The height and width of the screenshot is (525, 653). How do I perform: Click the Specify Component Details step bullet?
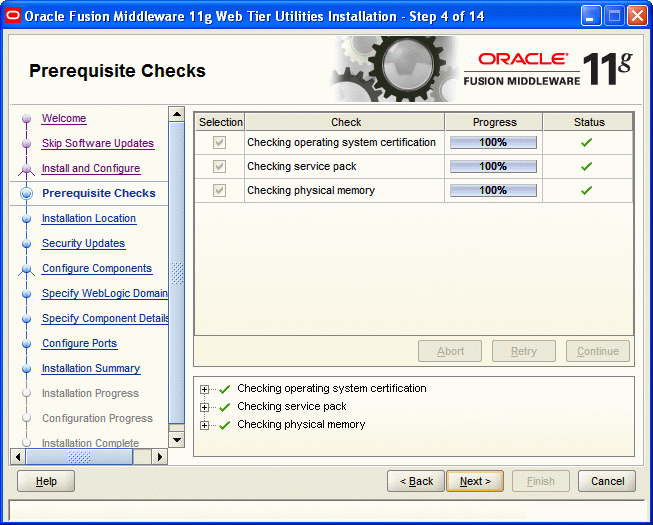click(27, 318)
